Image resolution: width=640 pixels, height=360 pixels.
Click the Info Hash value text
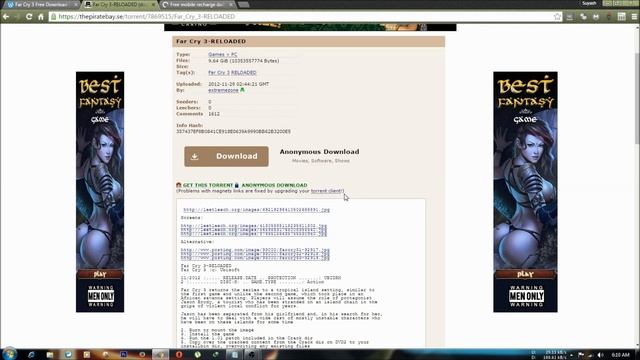[233, 132]
